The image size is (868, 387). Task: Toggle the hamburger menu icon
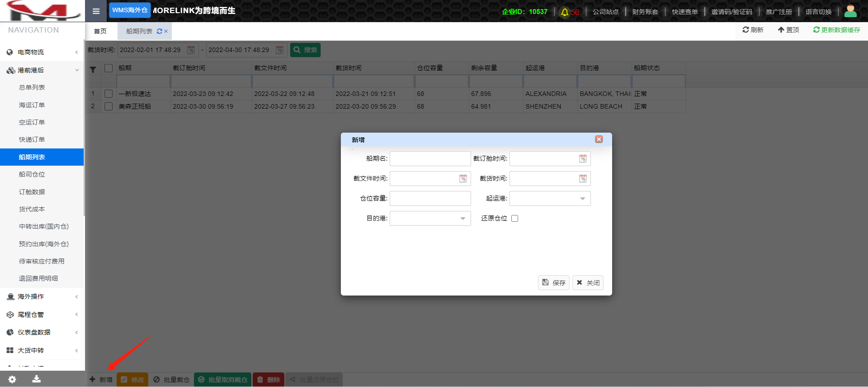click(x=96, y=11)
